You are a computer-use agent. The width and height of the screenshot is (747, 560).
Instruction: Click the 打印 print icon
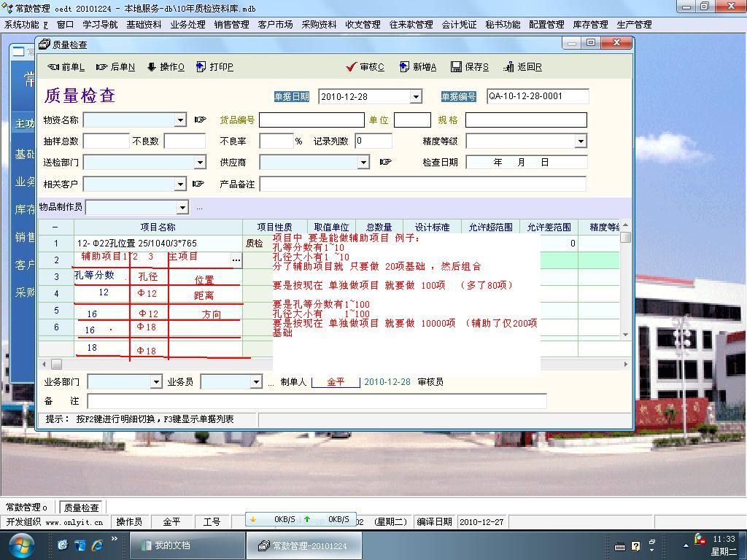coord(201,67)
